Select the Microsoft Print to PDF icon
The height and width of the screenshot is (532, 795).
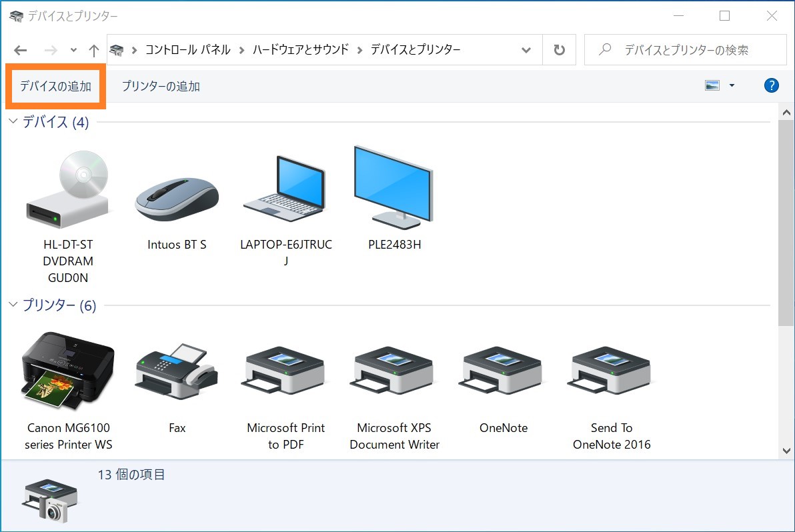[285, 371]
